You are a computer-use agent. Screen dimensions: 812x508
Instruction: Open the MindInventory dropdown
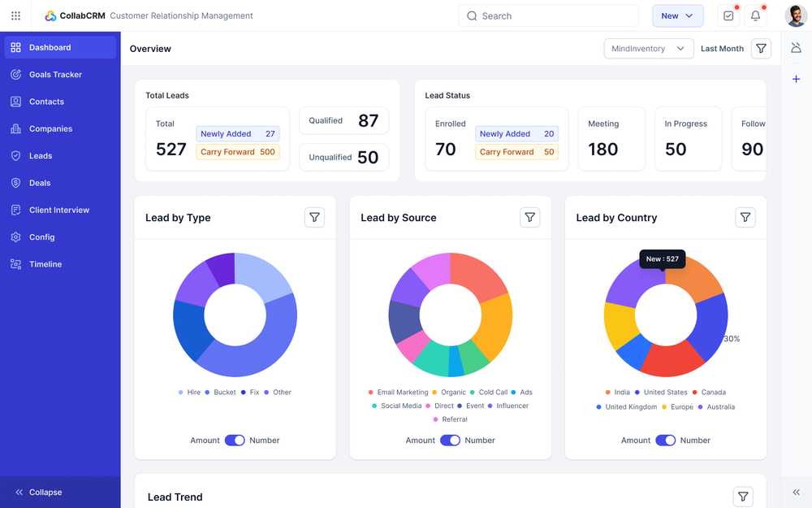(648, 48)
